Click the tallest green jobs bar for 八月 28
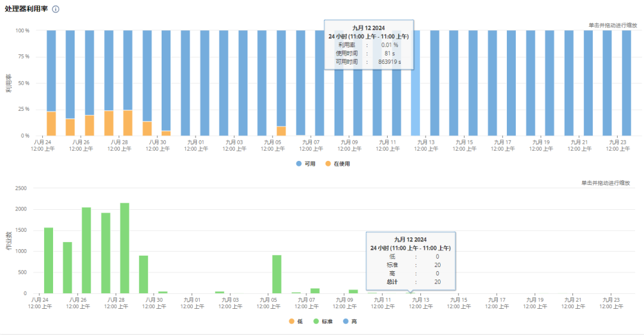 [x=125, y=249]
